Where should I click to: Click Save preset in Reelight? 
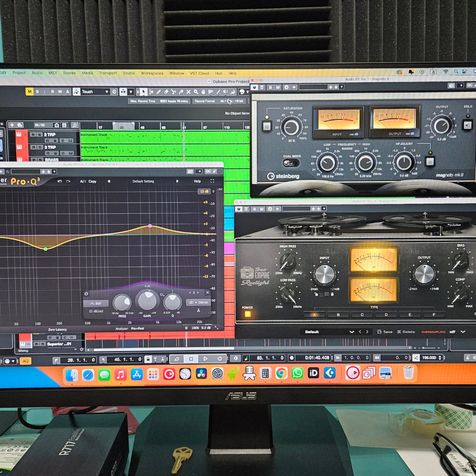(385, 332)
